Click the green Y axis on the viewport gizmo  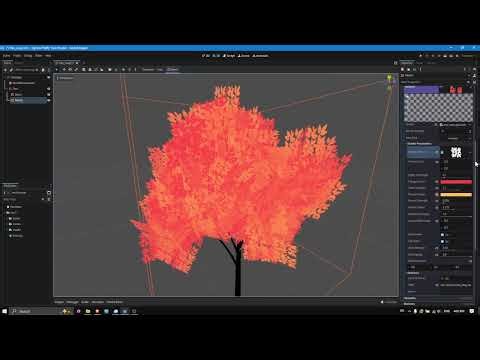pyautogui.click(x=389, y=78)
